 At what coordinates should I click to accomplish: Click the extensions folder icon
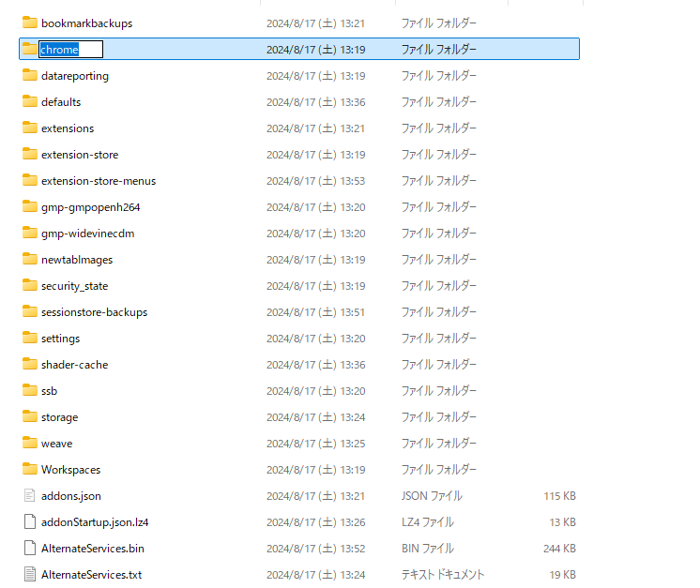[x=30, y=128]
